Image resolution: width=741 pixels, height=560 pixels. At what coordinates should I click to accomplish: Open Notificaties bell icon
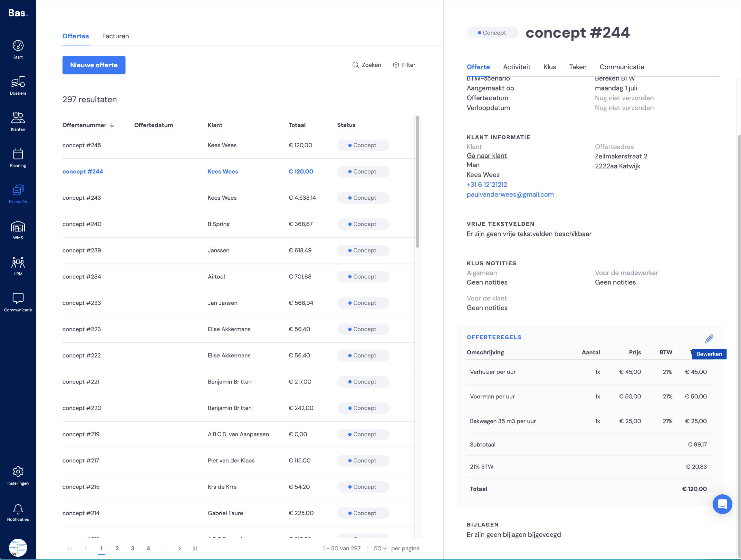tap(18, 509)
